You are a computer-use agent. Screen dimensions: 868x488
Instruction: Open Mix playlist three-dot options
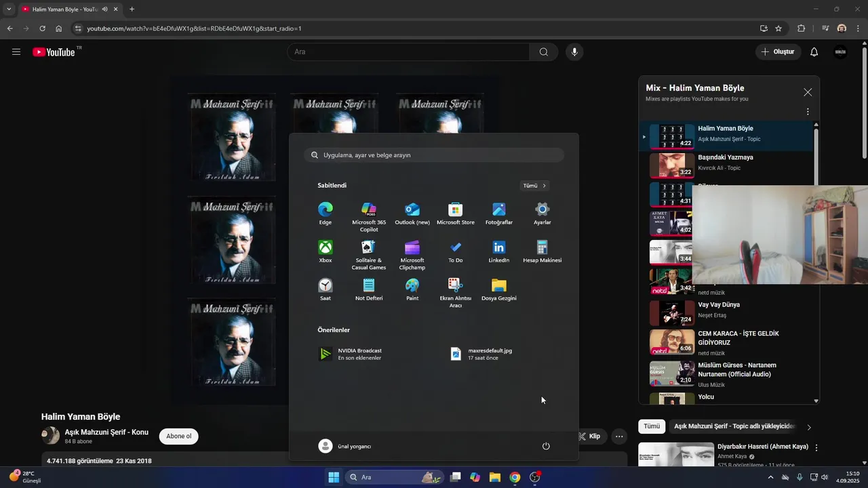point(808,112)
